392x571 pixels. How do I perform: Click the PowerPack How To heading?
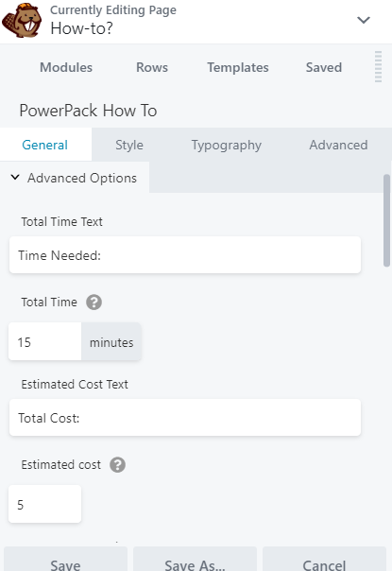click(x=88, y=111)
